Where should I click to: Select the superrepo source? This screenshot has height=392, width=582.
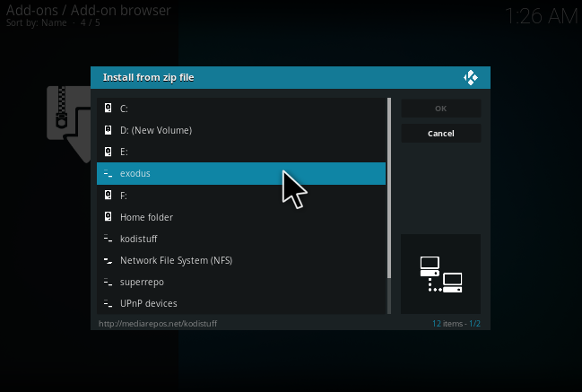click(241, 282)
